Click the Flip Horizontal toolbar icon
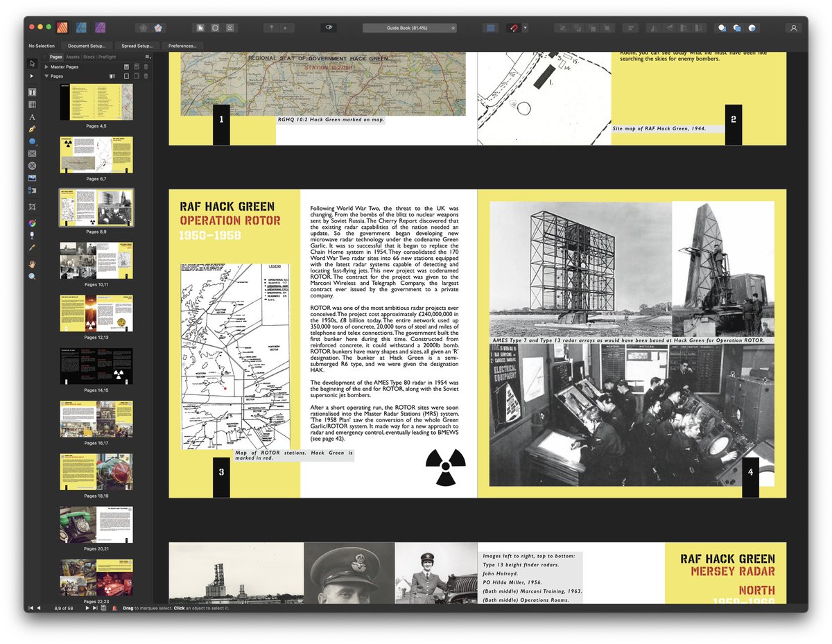Image resolution: width=832 pixels, height=644 pixels. 652,28
